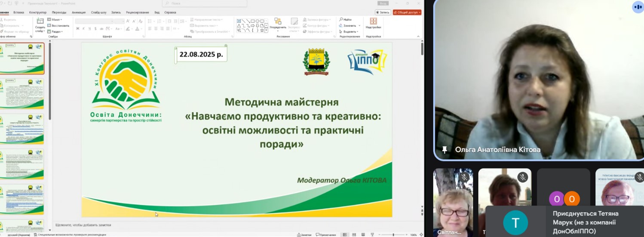Select the star shape in shapes gallery
This screenshot has height=237, width=644.
[262, 30]
